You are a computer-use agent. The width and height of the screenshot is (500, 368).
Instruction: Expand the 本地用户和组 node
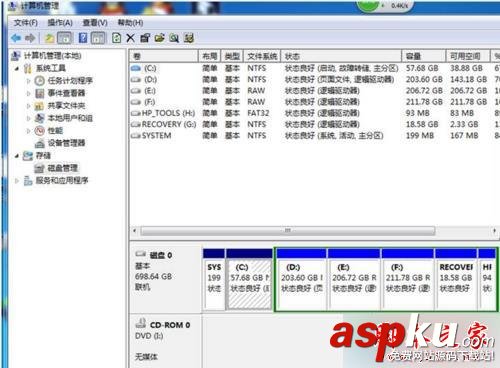point(28,118)
